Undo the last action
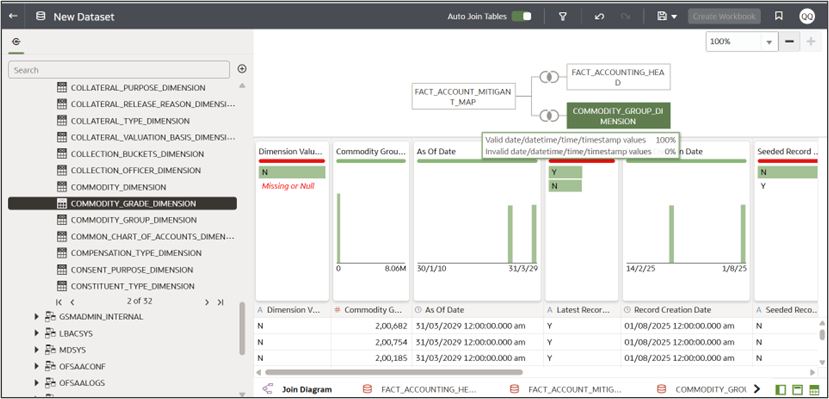The image size is (829, 399). point(599,16)
